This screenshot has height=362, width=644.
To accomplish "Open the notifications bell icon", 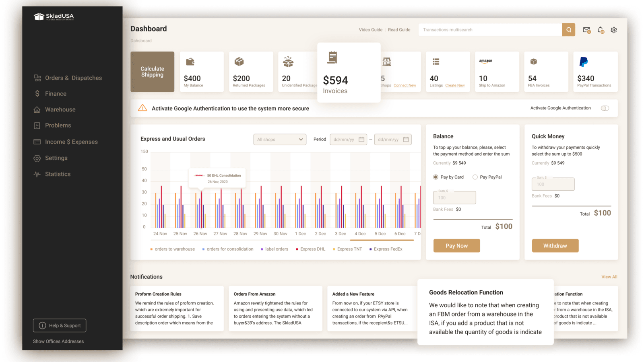I will pyautogui.click(x=600, y=30).
